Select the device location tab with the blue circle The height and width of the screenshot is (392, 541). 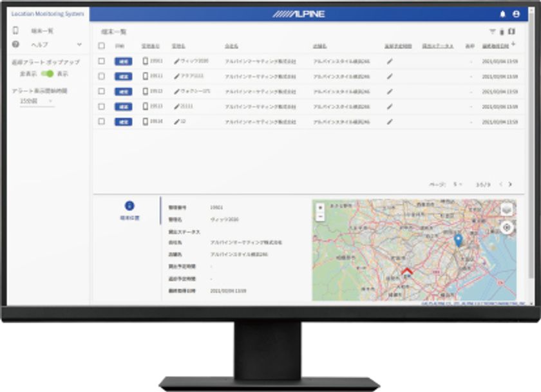pyautogui.click(x=129, y=210)
